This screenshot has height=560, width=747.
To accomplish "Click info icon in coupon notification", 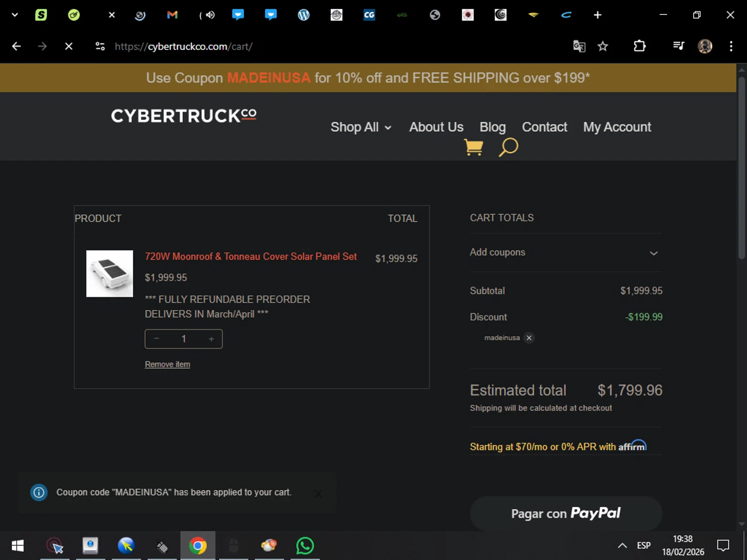I will click(39, 493).
